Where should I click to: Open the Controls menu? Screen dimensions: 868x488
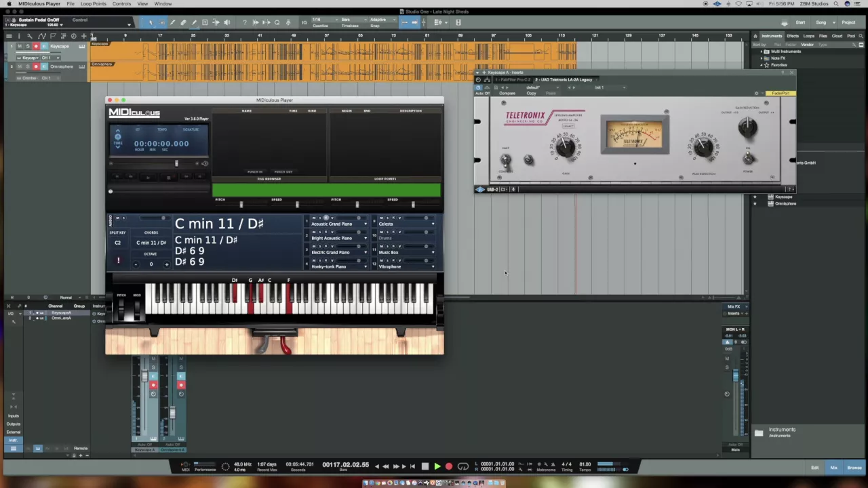(x=121, y=3)
